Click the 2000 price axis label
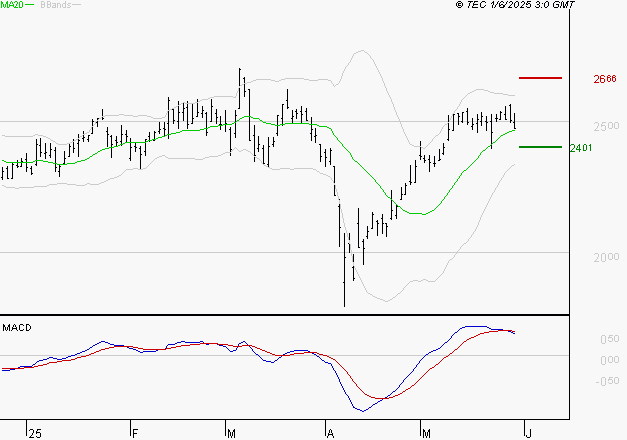The height and width of the screenshot is (440, 627). 606,257
